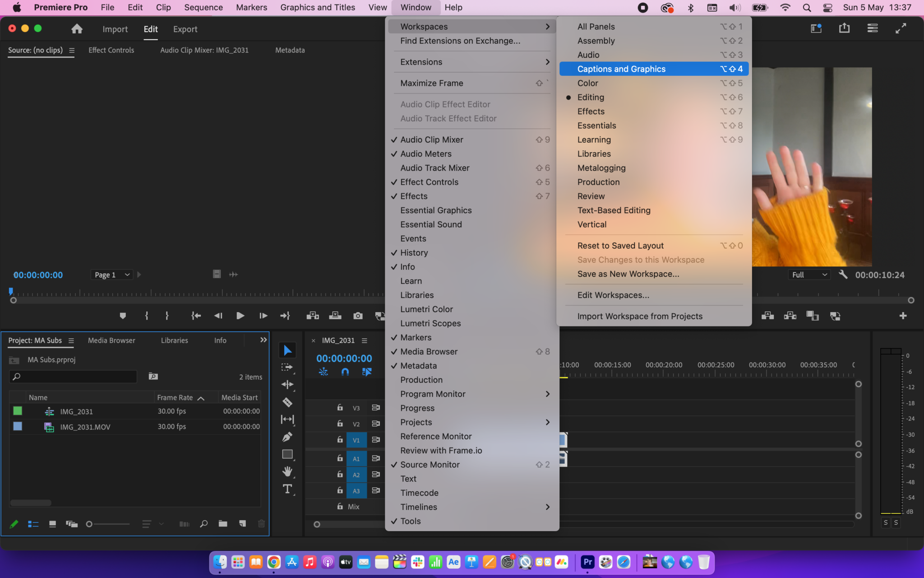Select the Razor tool

click(287, 402)
